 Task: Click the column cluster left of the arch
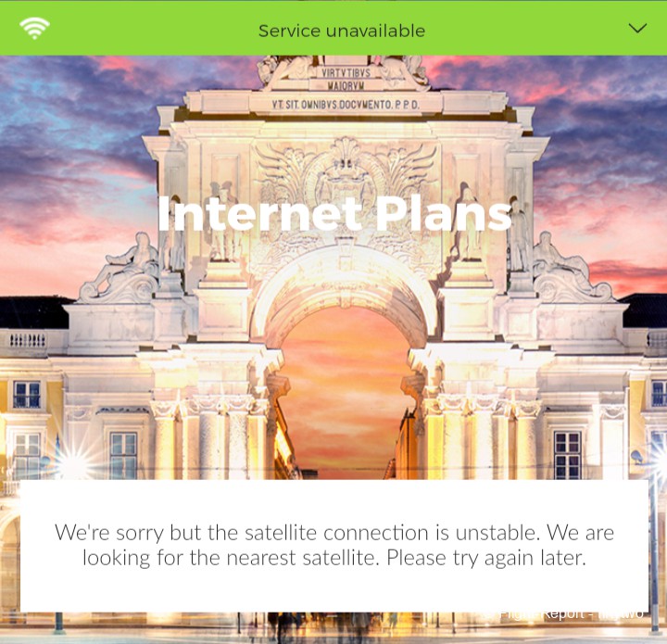pos(210,438)
